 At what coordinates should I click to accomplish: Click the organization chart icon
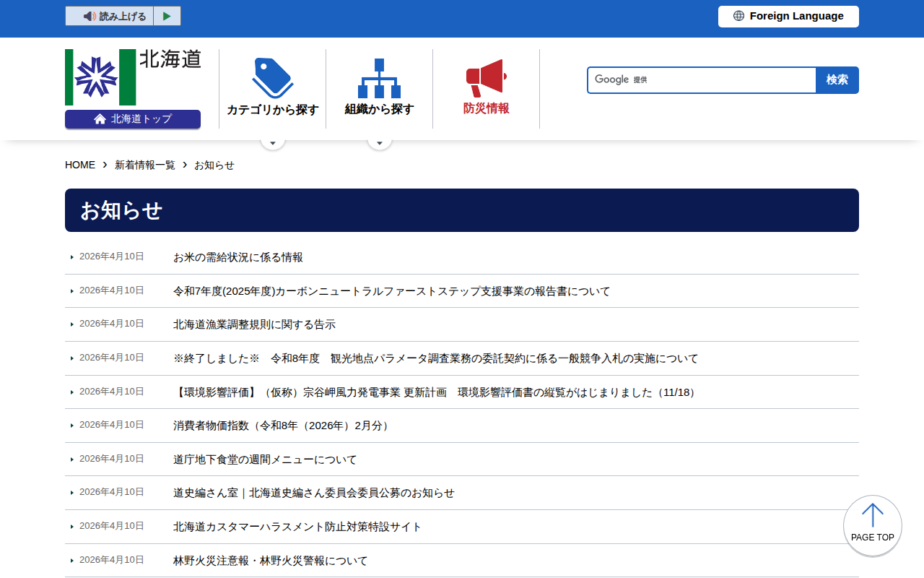pos(379,78)
